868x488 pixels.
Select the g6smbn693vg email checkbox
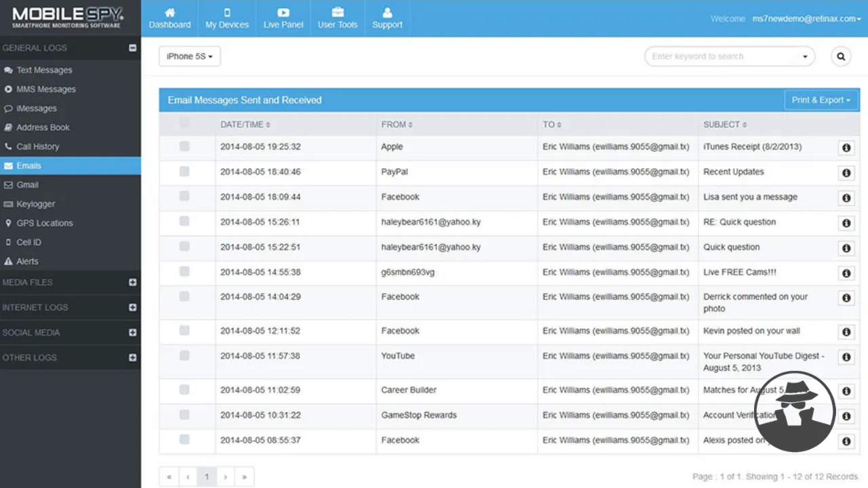click(x=184, y=272)
